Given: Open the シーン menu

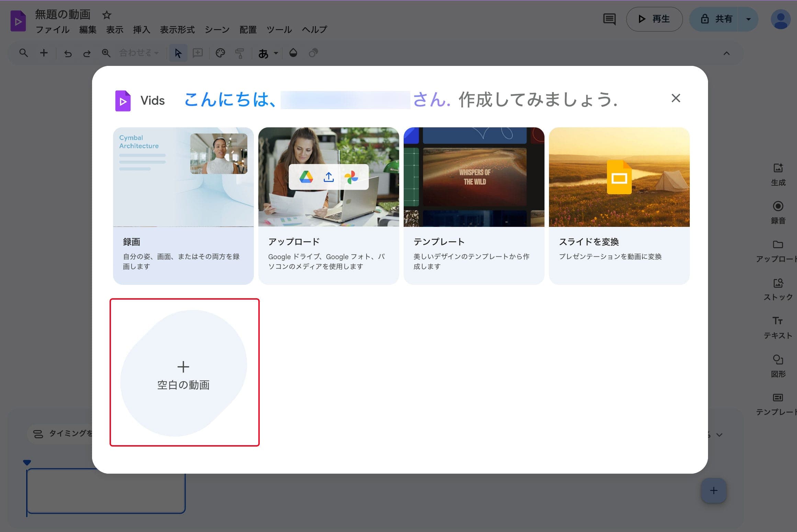Looking at the screenshot, I should pos(217,30).
